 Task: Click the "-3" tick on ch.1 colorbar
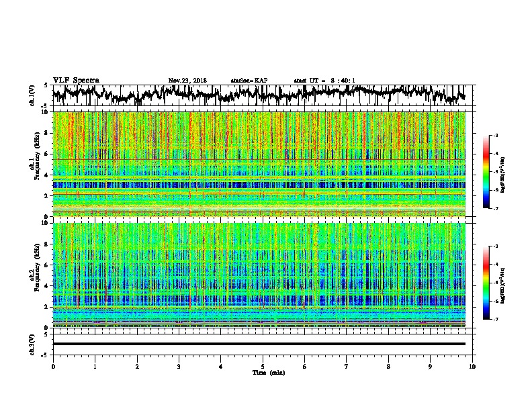click(496, 135)
